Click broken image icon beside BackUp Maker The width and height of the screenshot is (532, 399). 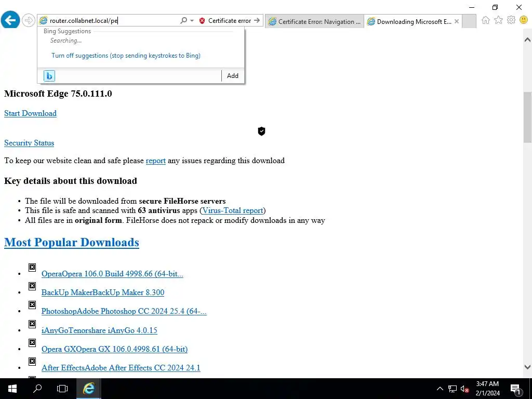[32, 286]
